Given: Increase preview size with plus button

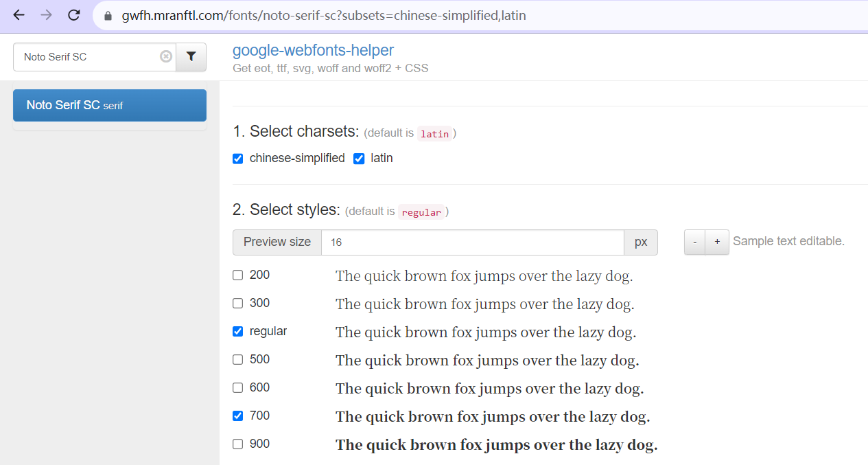Looking at the screenshot, I should coord(717,242).
